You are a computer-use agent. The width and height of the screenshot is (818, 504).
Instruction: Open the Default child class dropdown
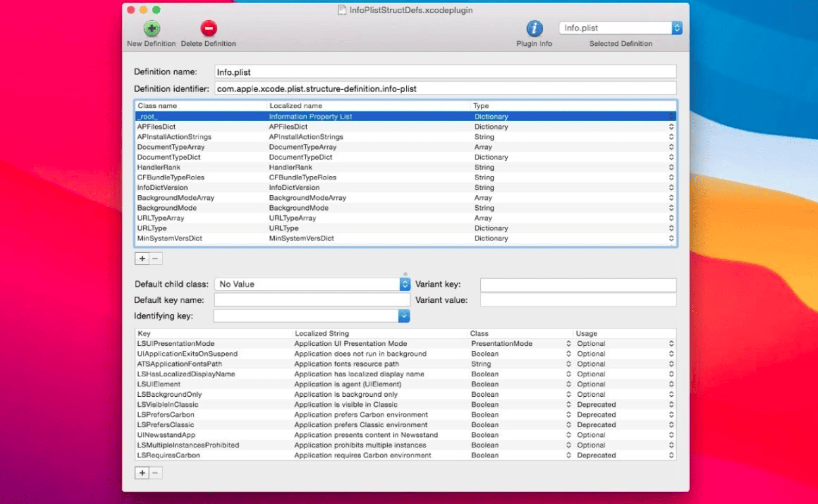coord(312,284)
